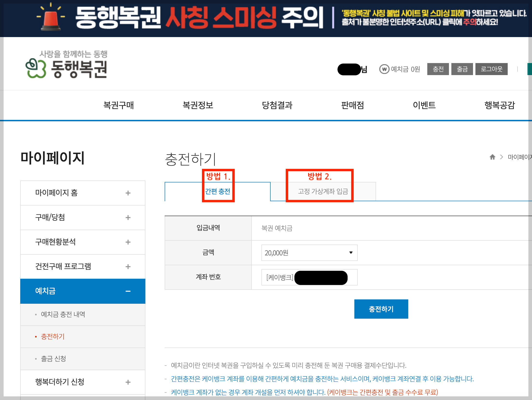Select the 간편 충전 tab
532x400 pixels.
217,191
